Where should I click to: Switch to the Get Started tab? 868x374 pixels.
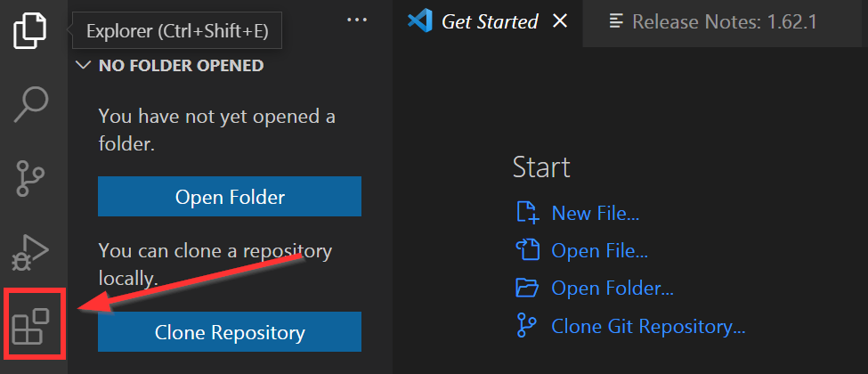pos(488,21)
